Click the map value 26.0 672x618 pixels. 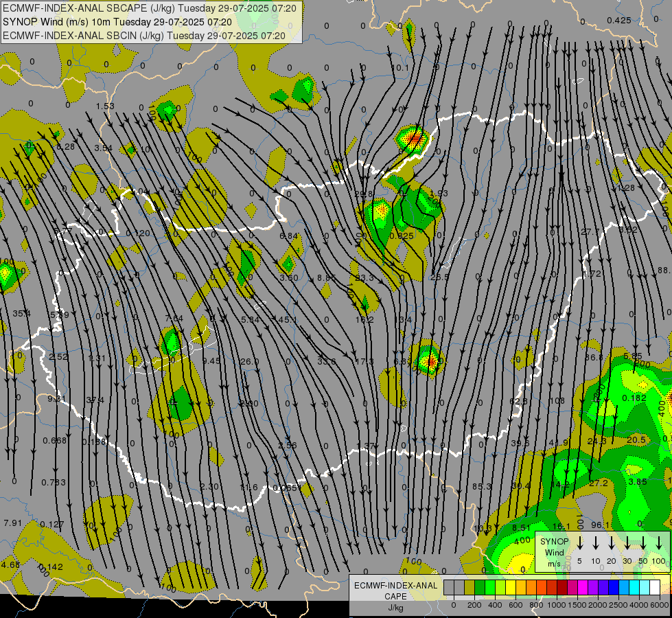coord(249,362)
